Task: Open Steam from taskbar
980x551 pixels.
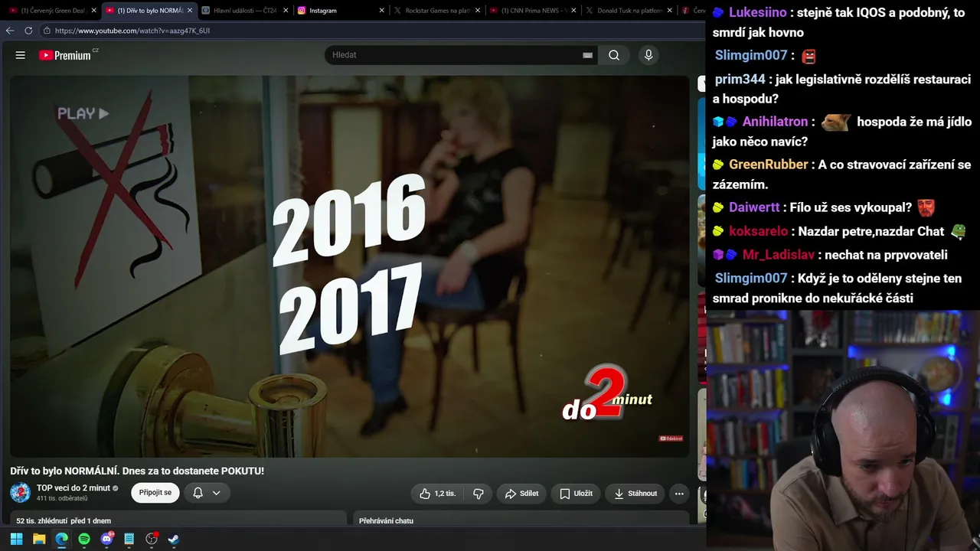Action: [x=174, y=539]
